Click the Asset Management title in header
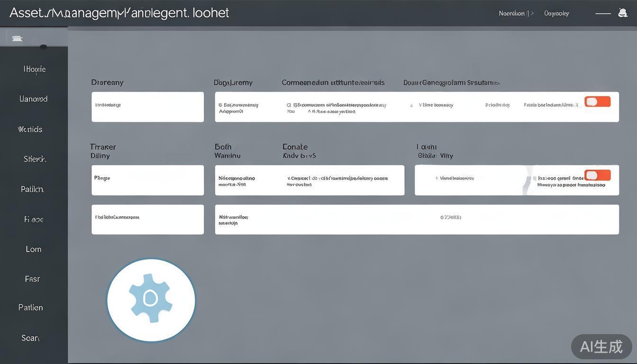The width and height of the screenshot is (637, 364). point(119,13)
